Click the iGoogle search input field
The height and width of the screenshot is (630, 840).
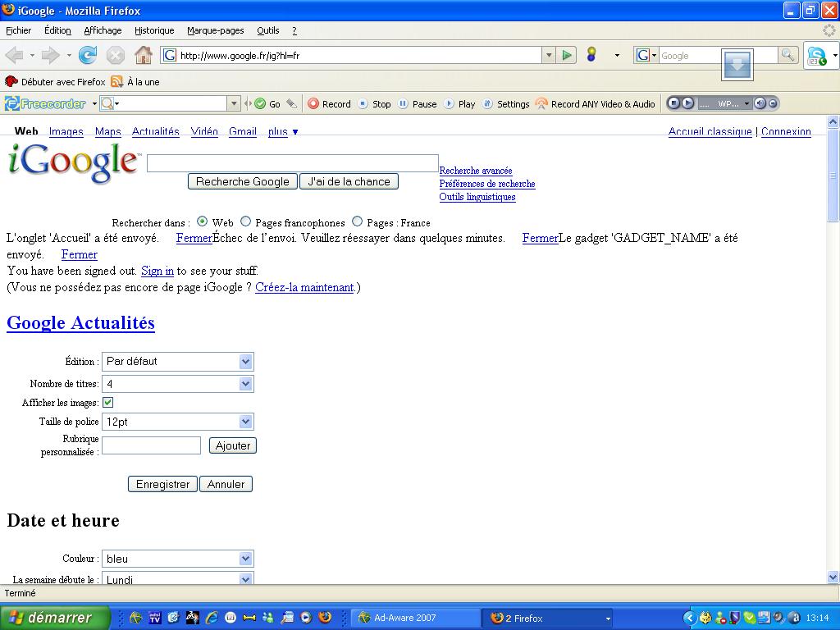pos(293,163)
